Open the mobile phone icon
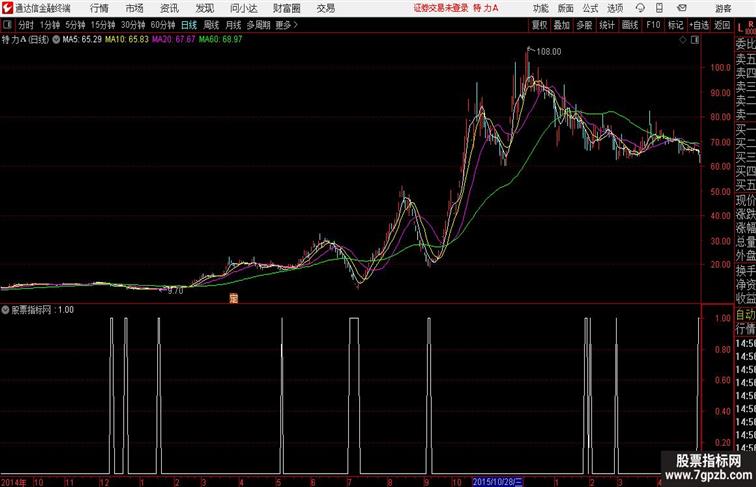The height and width of the screenshot is (487, 756). point(659,8)
